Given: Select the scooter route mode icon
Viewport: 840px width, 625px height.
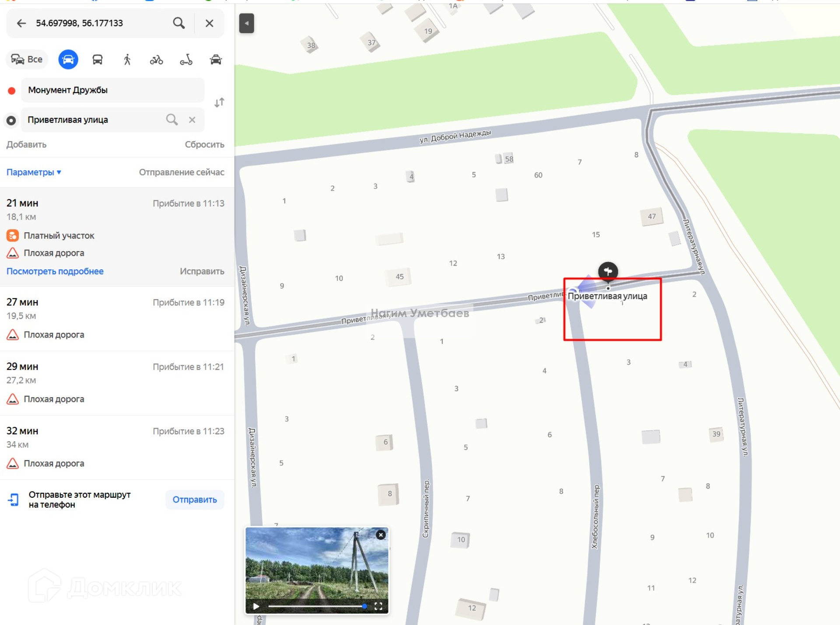Looking at the screenshot, I should (x=186, y=59).
